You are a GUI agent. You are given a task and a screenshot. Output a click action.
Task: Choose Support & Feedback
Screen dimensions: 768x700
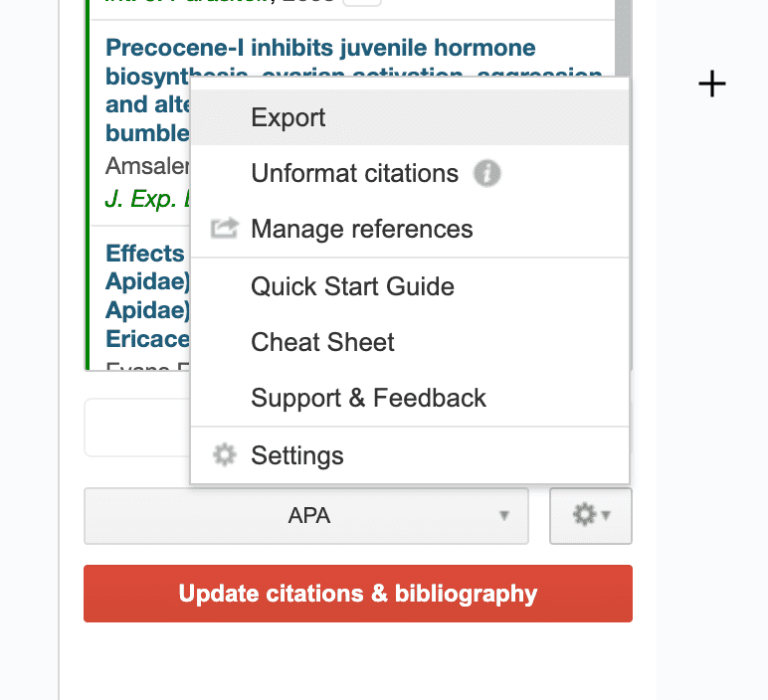(x=368, y=399)
